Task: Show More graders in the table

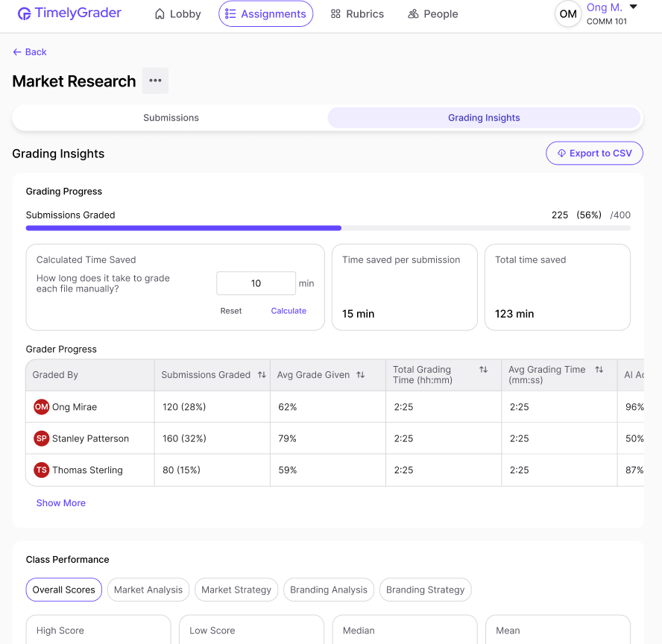Action: pos(61,503)
